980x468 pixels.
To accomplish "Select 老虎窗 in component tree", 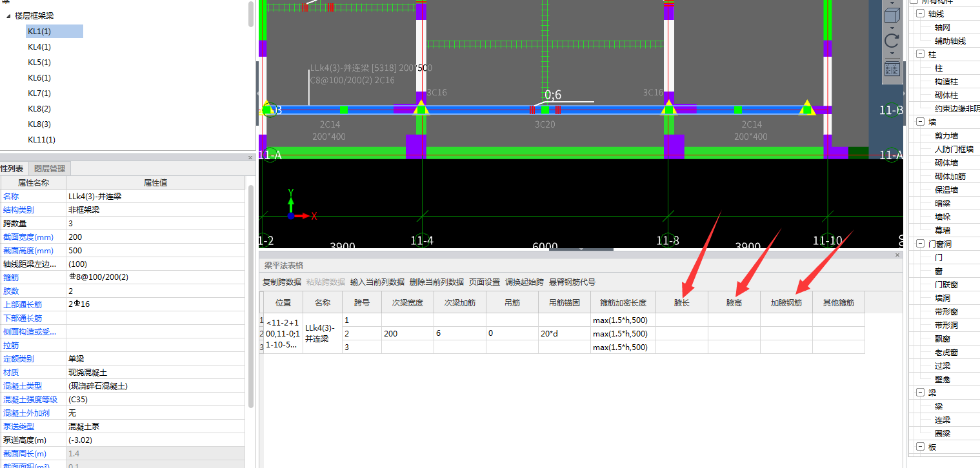I will 946,352.
